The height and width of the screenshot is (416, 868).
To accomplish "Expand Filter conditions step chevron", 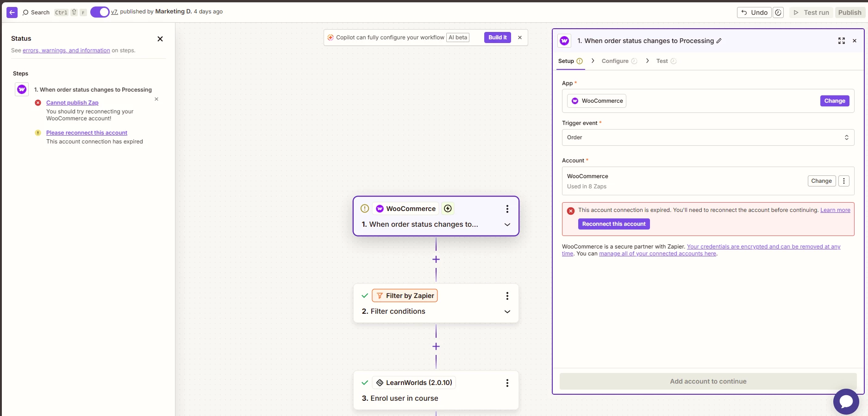I will 507,311.
